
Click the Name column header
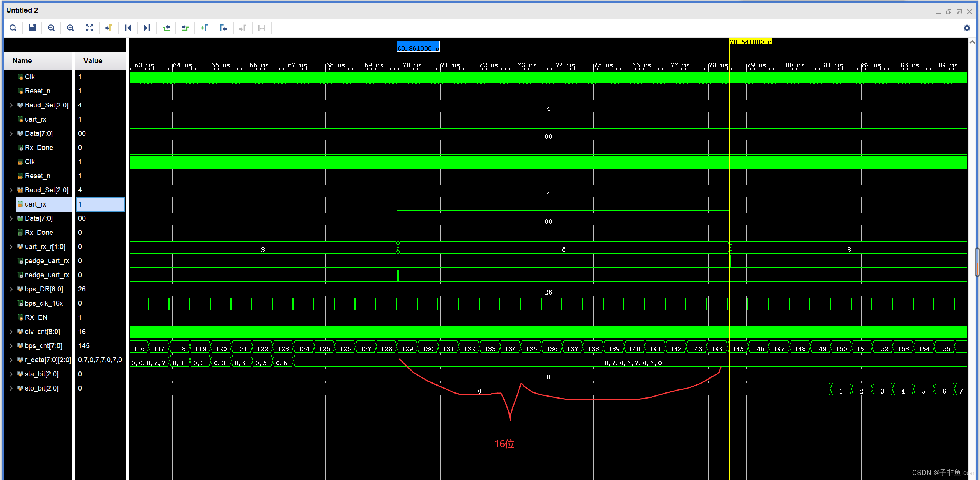22,61
